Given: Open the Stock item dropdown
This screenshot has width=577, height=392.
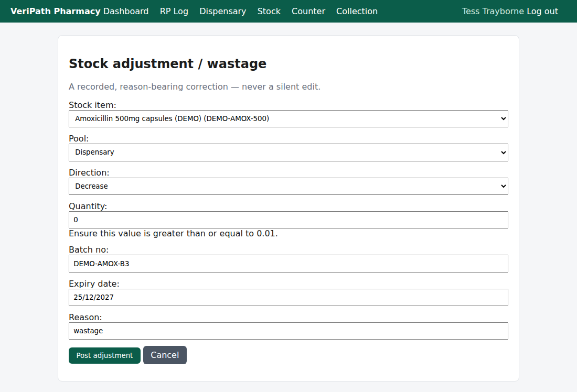Looking at the screenshot, I should point(288,119).
